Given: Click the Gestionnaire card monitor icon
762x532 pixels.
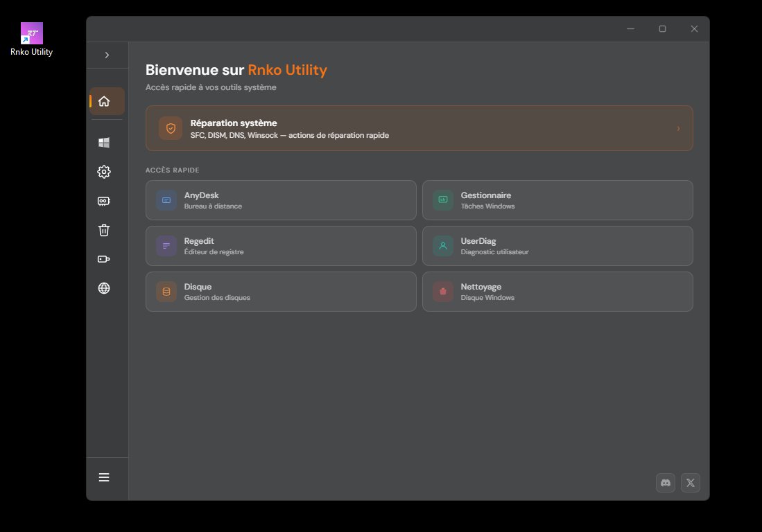Looking at the screenshot, I should 443,200.
